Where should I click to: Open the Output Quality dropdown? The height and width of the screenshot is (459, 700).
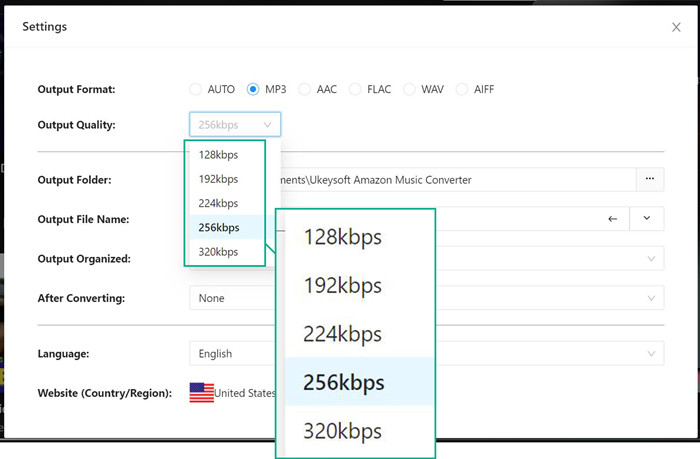pos(235,125)
